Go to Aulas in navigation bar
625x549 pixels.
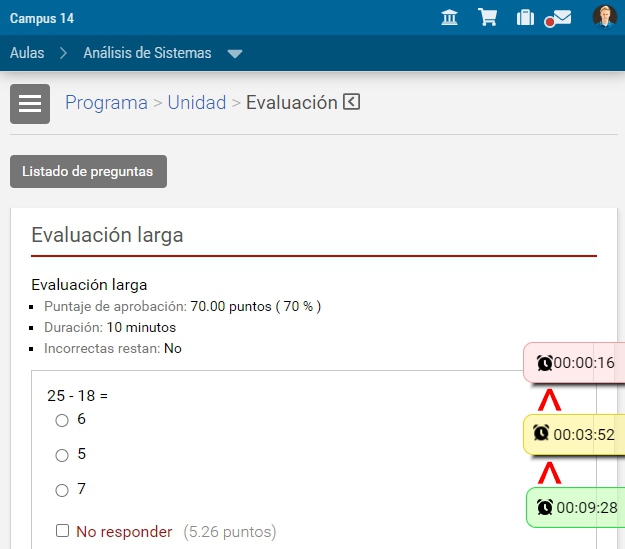click(x=27, y=53)
